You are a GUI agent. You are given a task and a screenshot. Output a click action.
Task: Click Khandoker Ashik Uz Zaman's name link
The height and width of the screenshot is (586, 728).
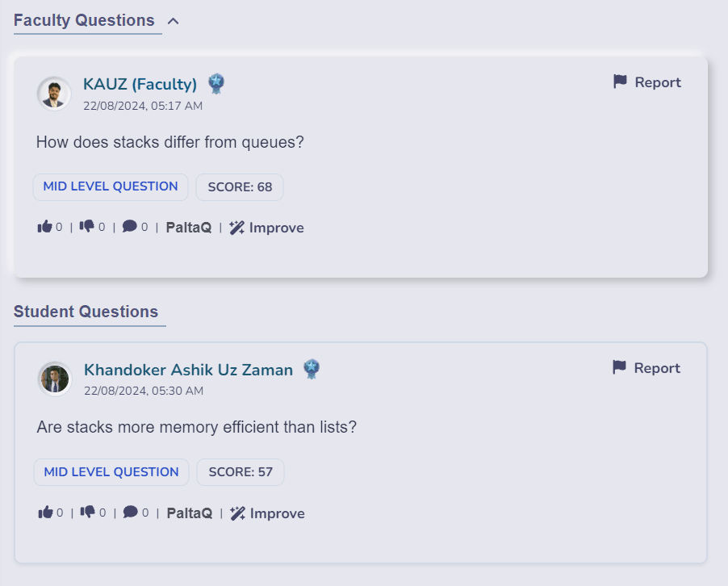click(188, 369)
